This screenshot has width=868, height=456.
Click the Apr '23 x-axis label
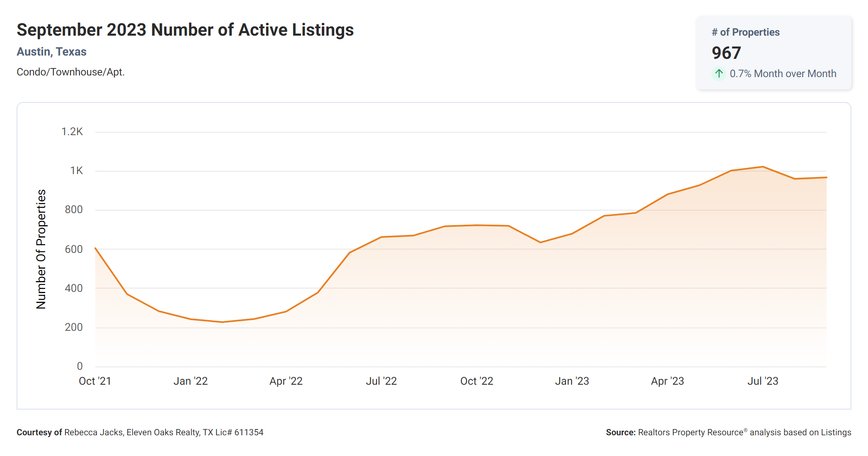coord(668,381)
